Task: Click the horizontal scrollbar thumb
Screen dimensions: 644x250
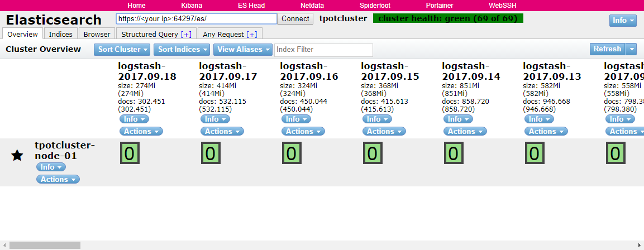Action: pos(45,245)
